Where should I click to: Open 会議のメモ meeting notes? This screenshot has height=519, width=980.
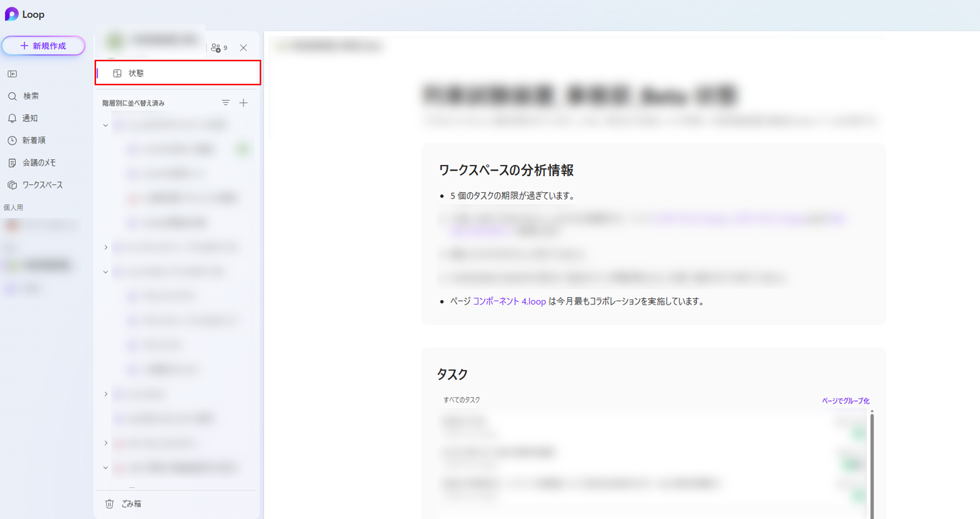click(32, 163)
